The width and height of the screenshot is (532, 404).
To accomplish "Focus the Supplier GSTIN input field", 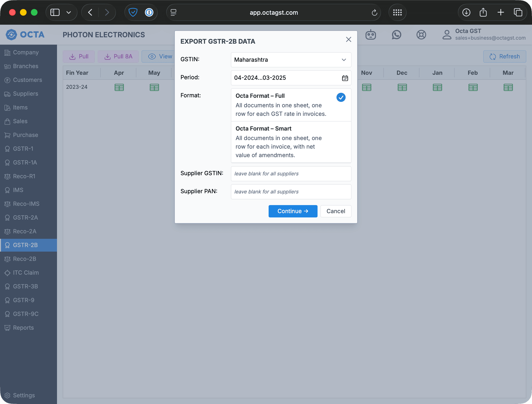I will (291, 174).
